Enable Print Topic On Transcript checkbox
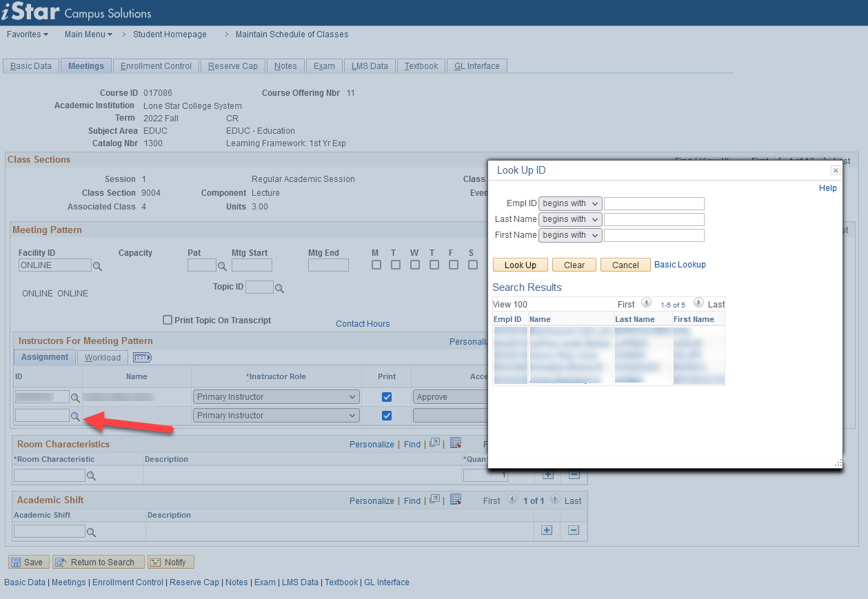Viewport: 868px width, 599px height. click(168, 320)
